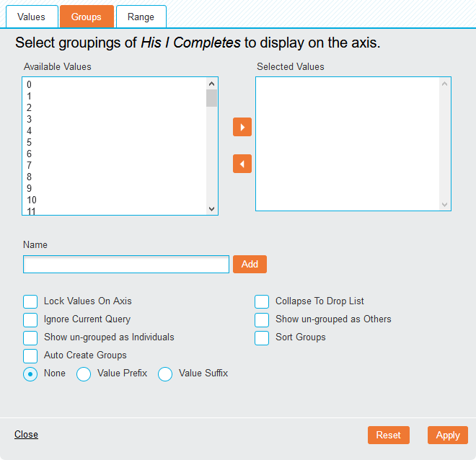
Task: Check Ignore Current Query
Action: (x=30, y=320)
